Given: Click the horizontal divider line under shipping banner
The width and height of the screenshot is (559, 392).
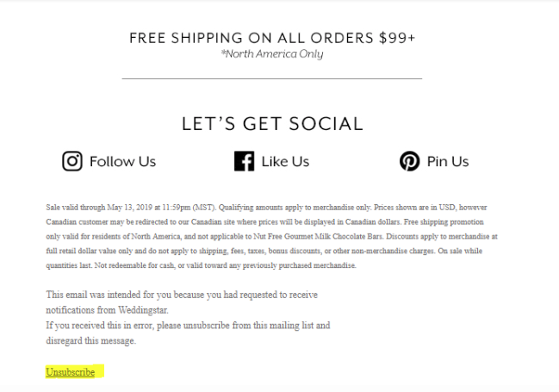Looking at the screenshot, I should click(272, 78).
